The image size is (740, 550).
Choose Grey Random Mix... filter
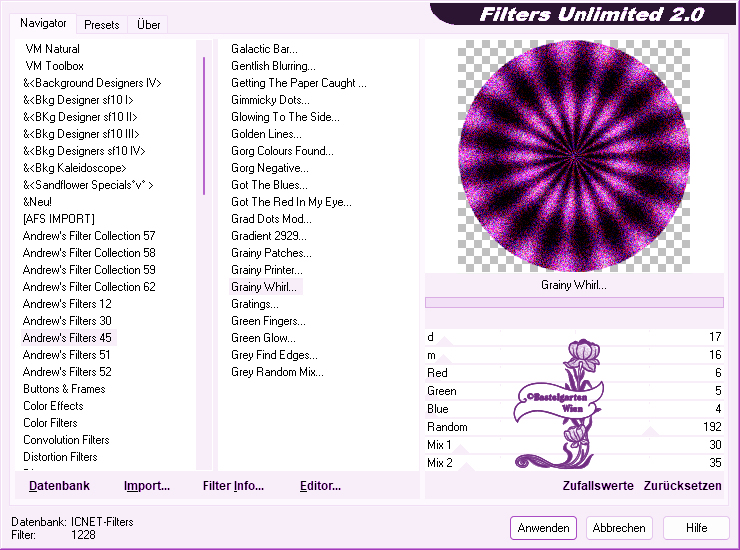pyautogui.click(x=277, y=372)
